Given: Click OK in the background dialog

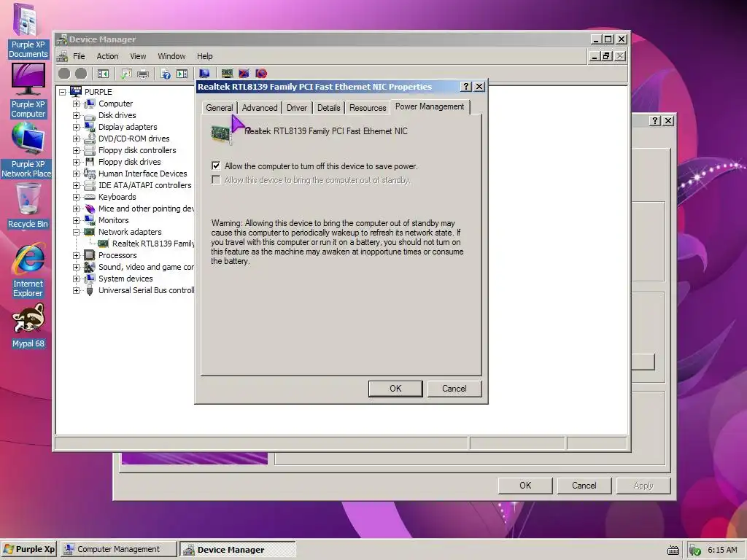Looking at the screenshot, I should [525, 486].
